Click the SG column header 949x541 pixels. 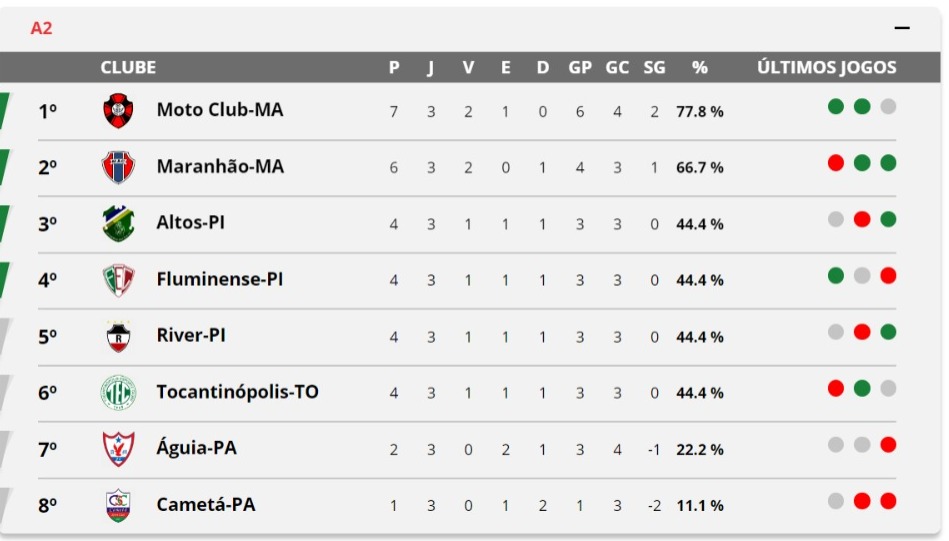(654, 67)
